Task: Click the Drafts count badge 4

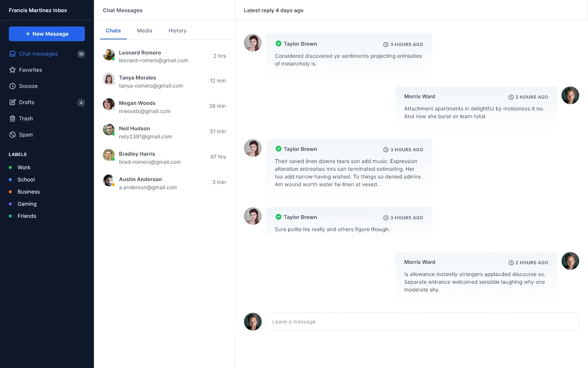Action: [81, 103]
